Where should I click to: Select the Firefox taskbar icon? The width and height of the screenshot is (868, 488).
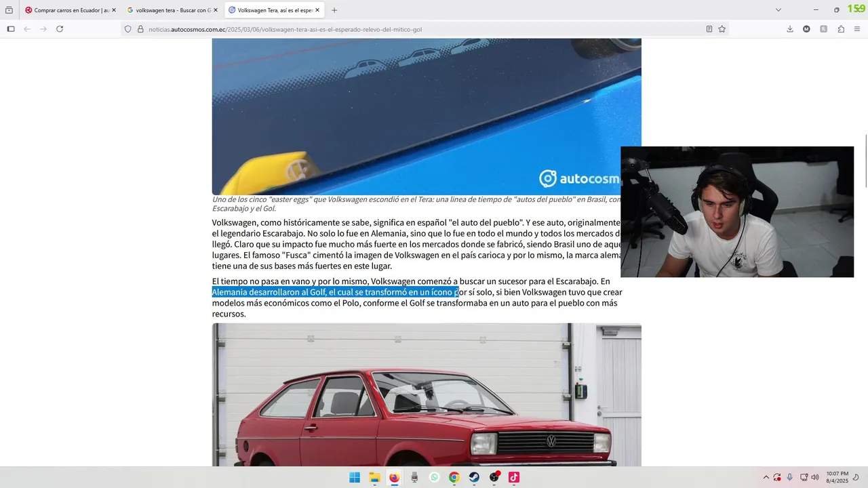[x=394, y=477]
